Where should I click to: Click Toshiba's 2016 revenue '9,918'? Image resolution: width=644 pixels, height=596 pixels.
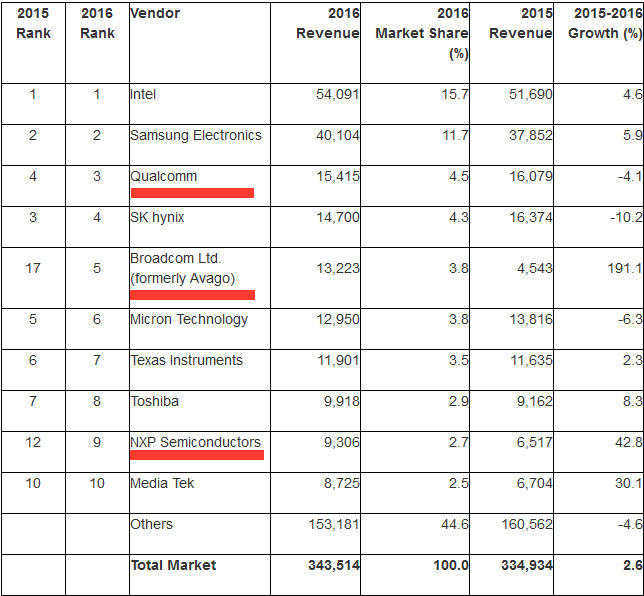point(342,401)
